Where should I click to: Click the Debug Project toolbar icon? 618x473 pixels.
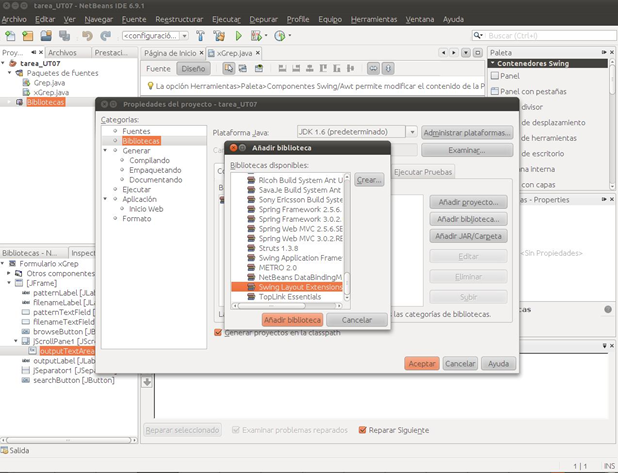pyautogui.click(x=256, y=36)
